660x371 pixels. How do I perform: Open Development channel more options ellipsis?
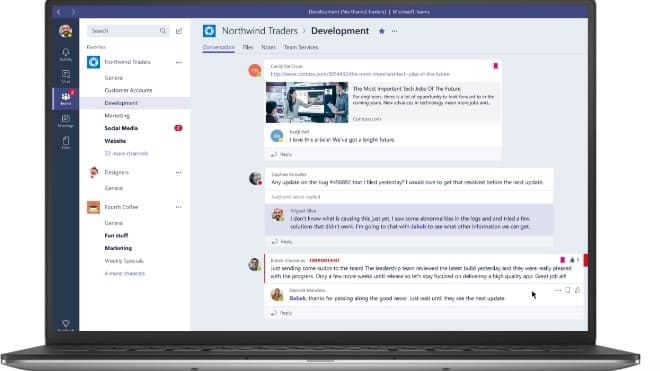[x=394, y=31]
